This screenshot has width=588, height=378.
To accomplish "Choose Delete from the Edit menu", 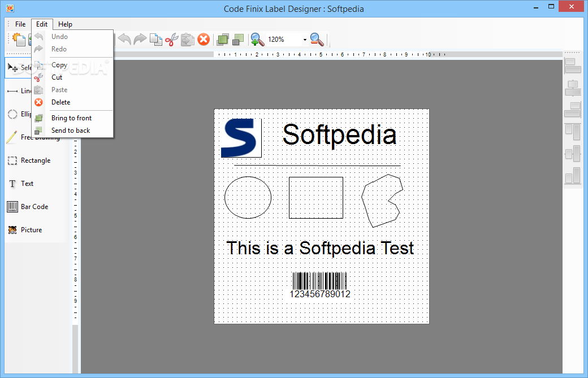I will (72, 102).
